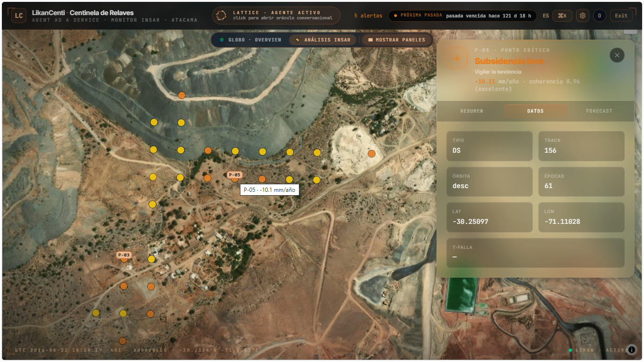Switch to Globo Overview mode
644x362 pixels.
[x=251, y=40]
